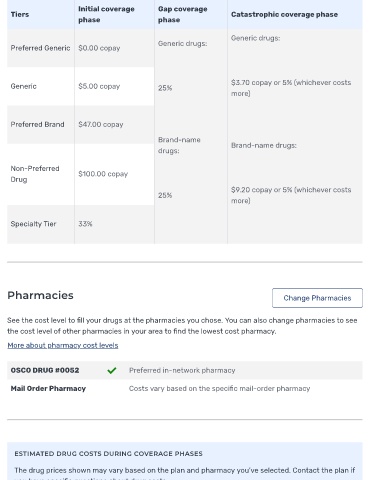Click the Tiers column header
The image size is (370, 480).
[20, 14]
